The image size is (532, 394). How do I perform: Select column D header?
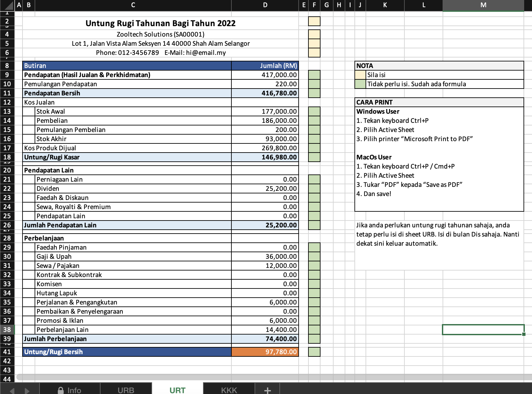(x=265, y=5)
